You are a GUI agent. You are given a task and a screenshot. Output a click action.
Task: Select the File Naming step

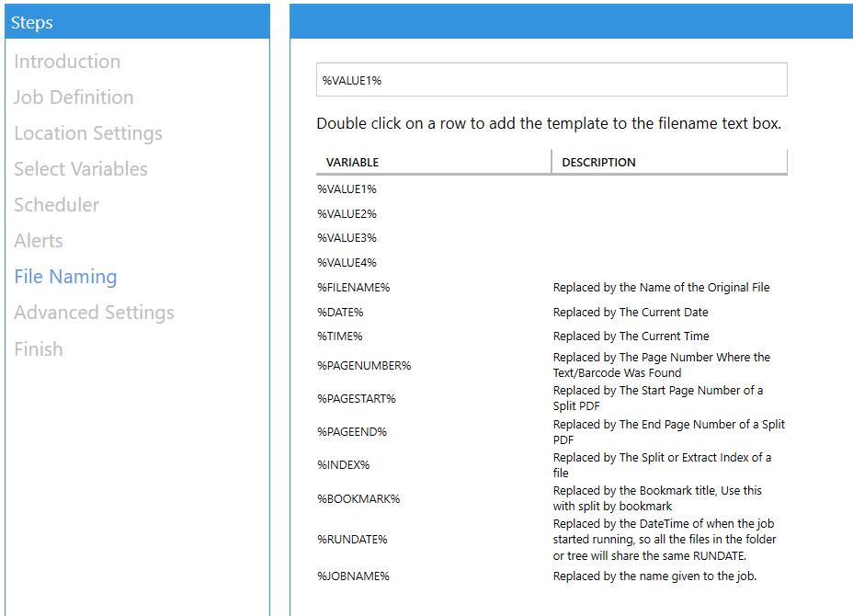65,276
